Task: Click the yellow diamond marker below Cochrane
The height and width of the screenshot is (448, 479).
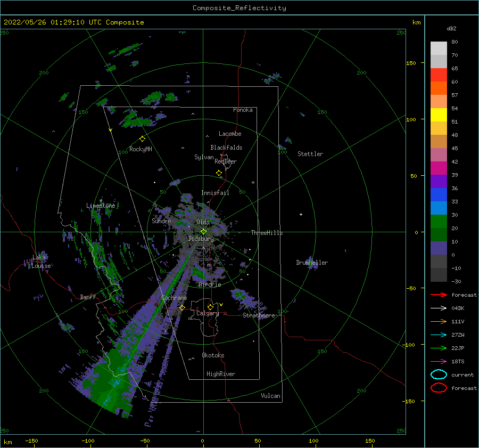Action: [183, 307]
